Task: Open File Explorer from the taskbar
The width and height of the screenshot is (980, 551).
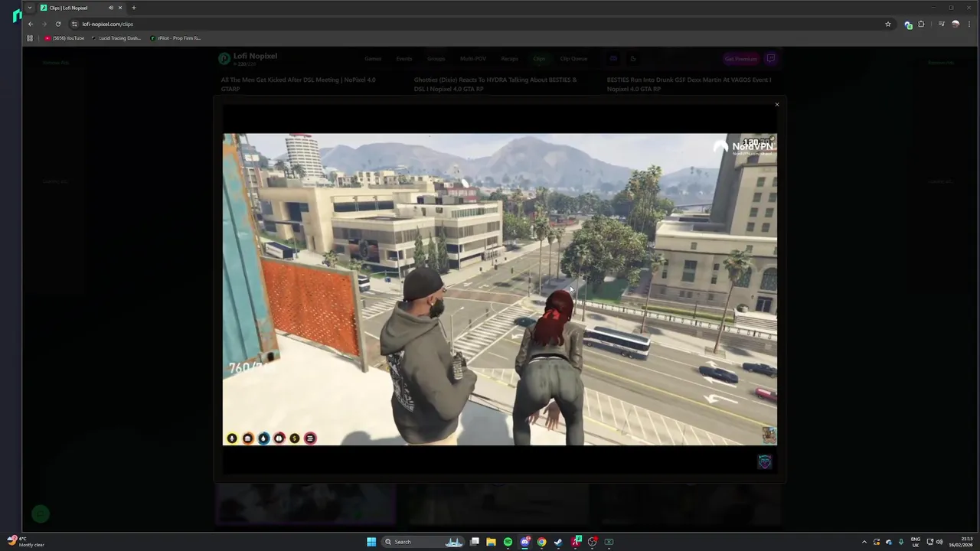Action: coord(491,542)
